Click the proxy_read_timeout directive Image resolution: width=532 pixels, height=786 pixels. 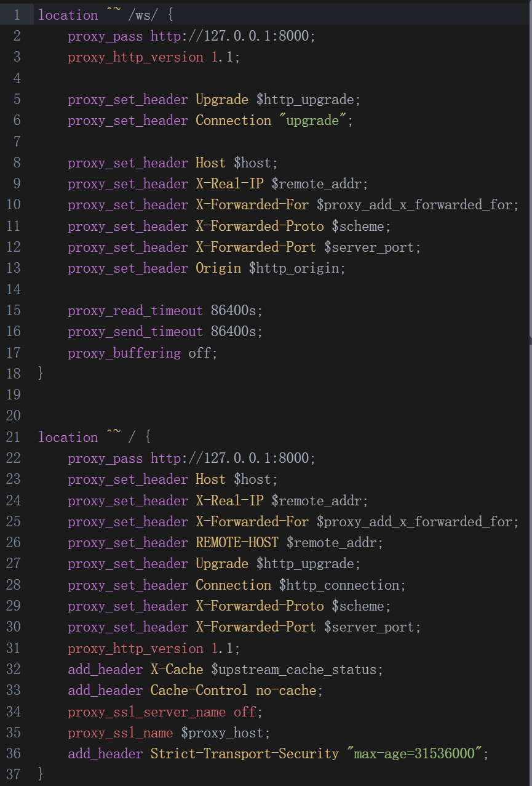pyautogui.click(x=135, y=310)
